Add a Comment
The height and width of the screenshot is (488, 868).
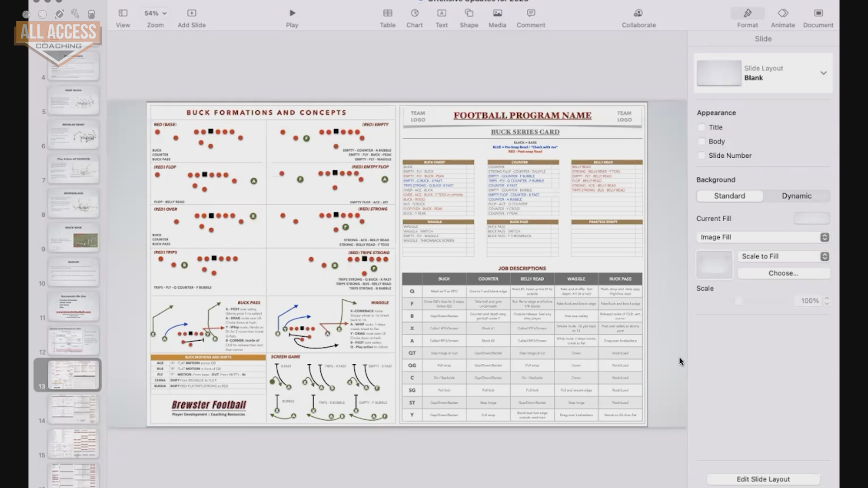click(531, 19)
